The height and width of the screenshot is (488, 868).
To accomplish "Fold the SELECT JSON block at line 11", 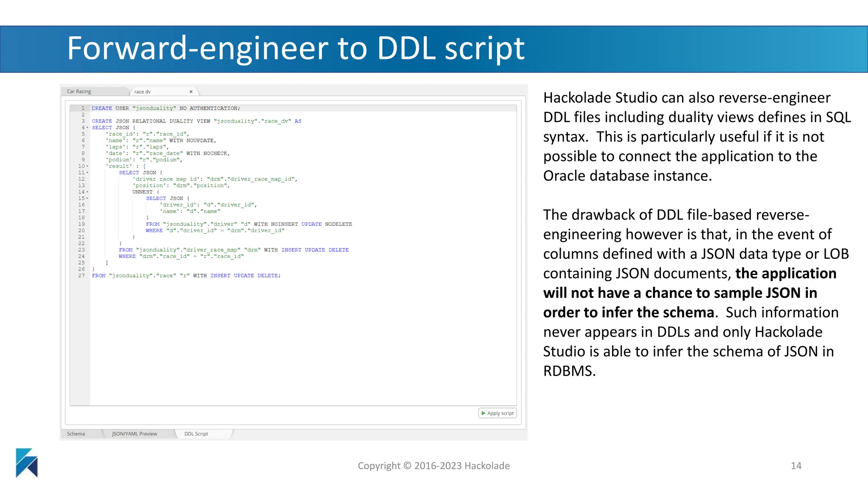I will click(88, 173).
